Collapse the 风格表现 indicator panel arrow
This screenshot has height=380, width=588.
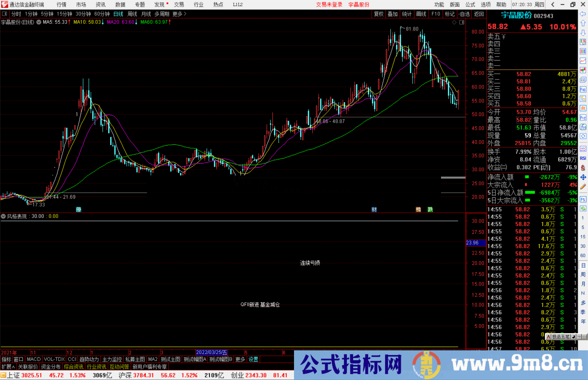tap(3, 216)
